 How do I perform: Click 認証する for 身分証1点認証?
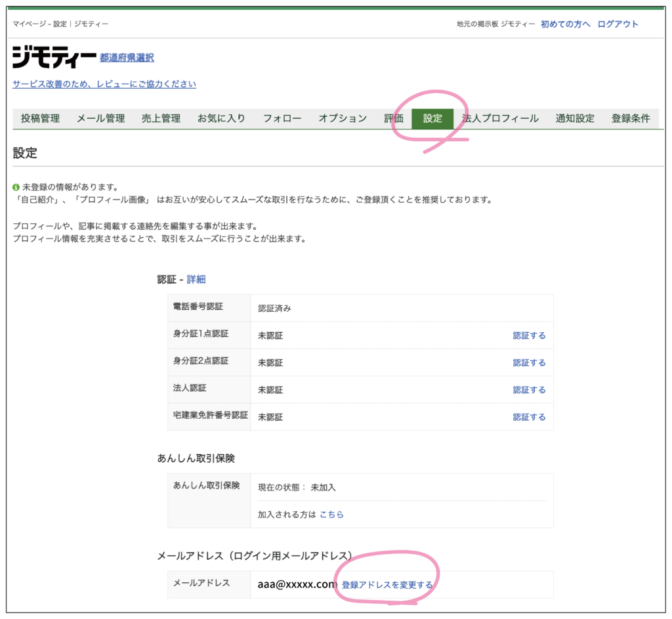click(x=529, y=335)
